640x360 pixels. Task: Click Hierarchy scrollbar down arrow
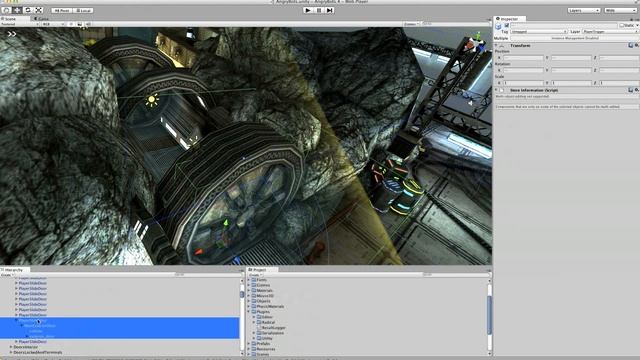242,353
